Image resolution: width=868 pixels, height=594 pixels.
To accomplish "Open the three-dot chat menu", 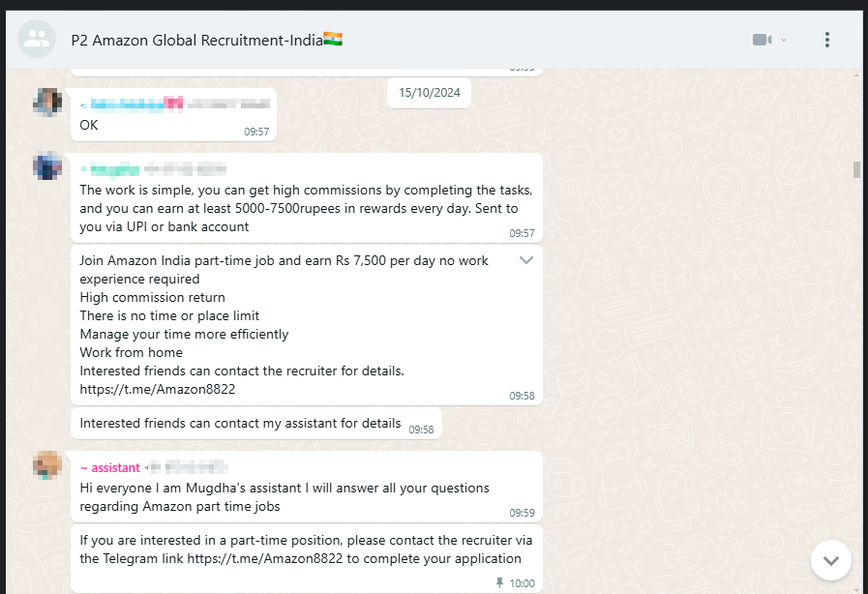I will point(826,40).
